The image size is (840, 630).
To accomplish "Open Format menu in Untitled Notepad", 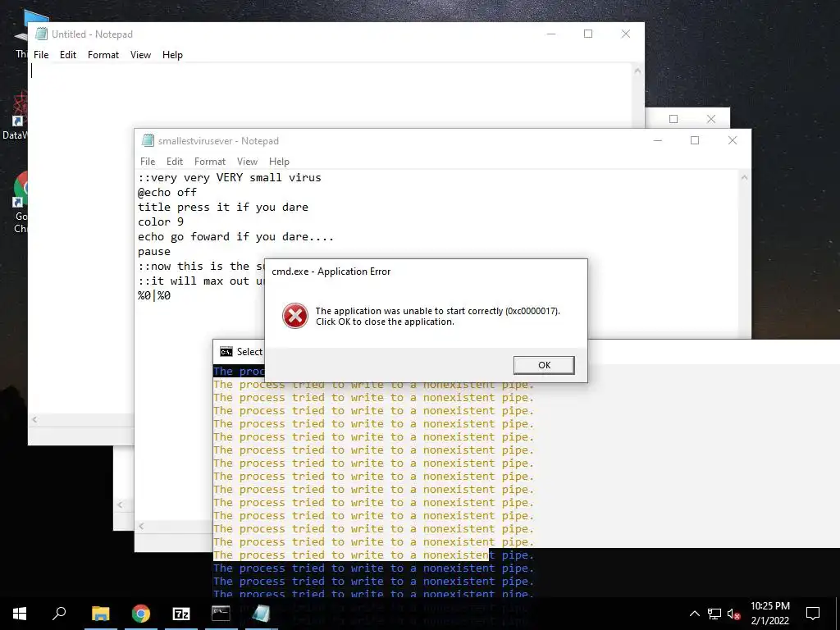I will 103,55.
